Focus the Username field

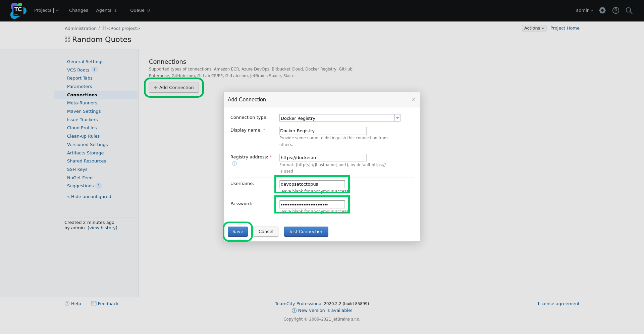[x=312, y=184]
